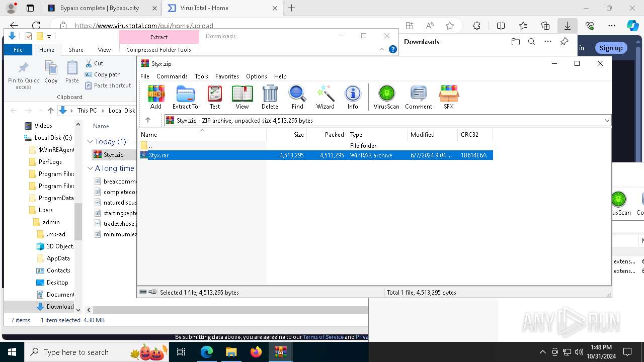Collapse the 'A long time' group
The image size is (644, 362).
(91, 168)
